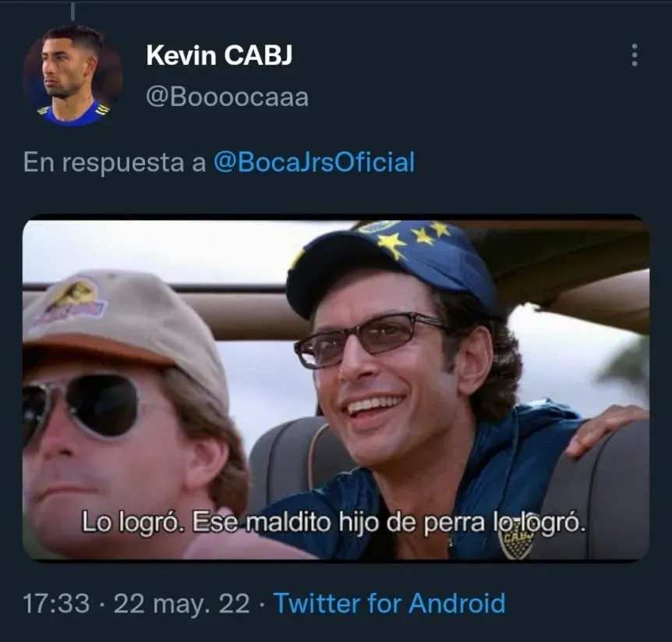This screenshot has height=642, width=672.
Task: Click the "En respuesta a" reply label
Action: [x=115, y=162]
